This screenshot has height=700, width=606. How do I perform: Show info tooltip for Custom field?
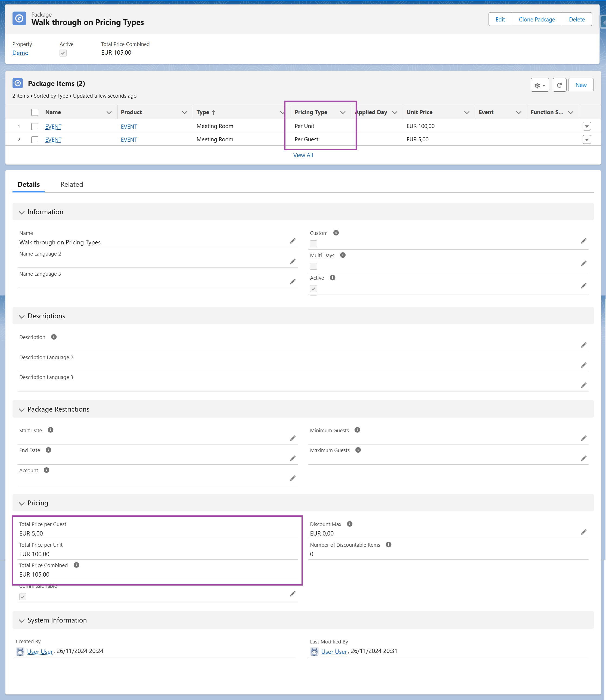[336, 233]
